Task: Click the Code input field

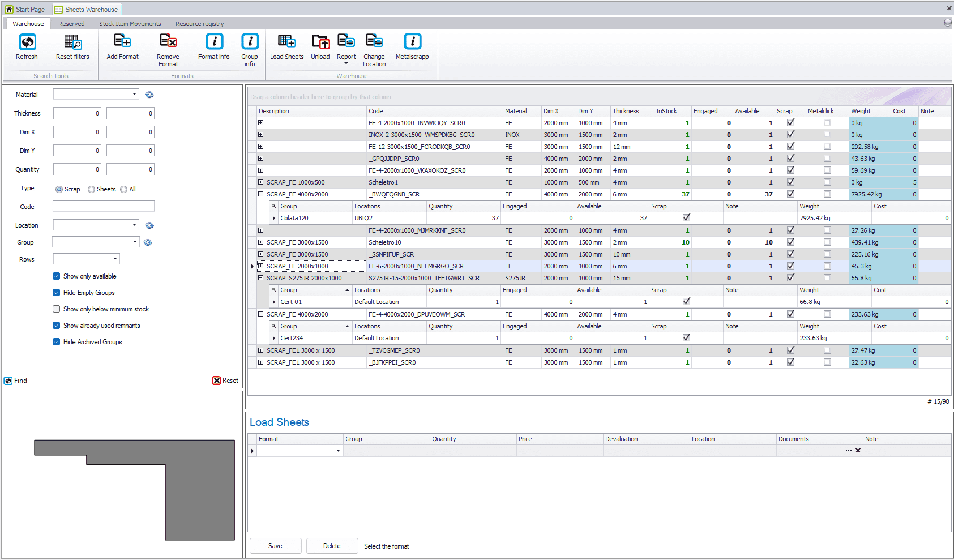Action: click(104, 207)
